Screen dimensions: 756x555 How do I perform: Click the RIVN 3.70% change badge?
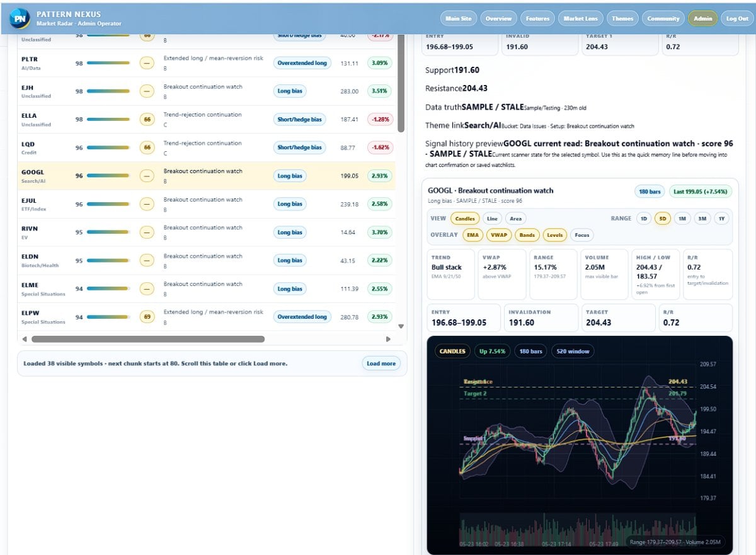tap(380, 232)
